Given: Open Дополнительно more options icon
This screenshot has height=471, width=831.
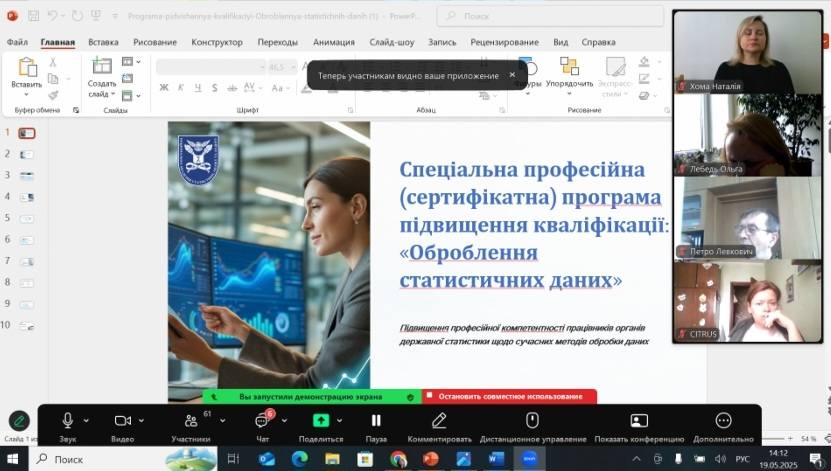Looking at the screenshot, I should click(723, 421).
